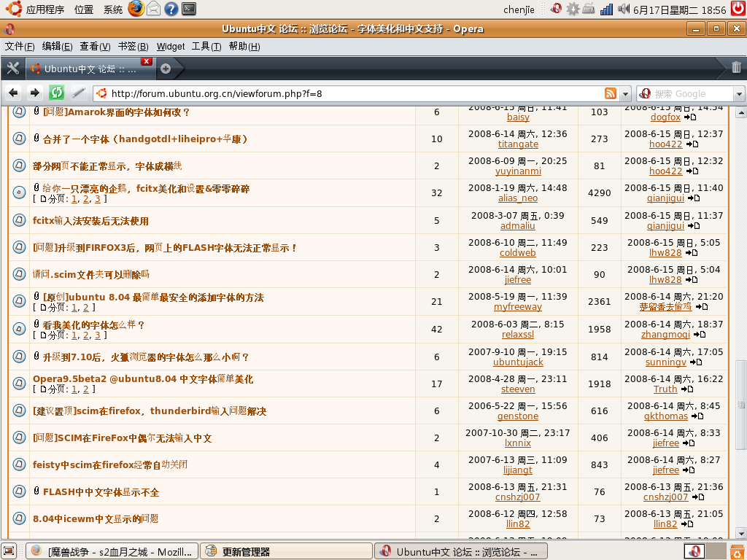The width and height of the screenshot is (747, 560).
Task: Open thread FLASH中中文字体显示不全
Action: click(101, 492)
